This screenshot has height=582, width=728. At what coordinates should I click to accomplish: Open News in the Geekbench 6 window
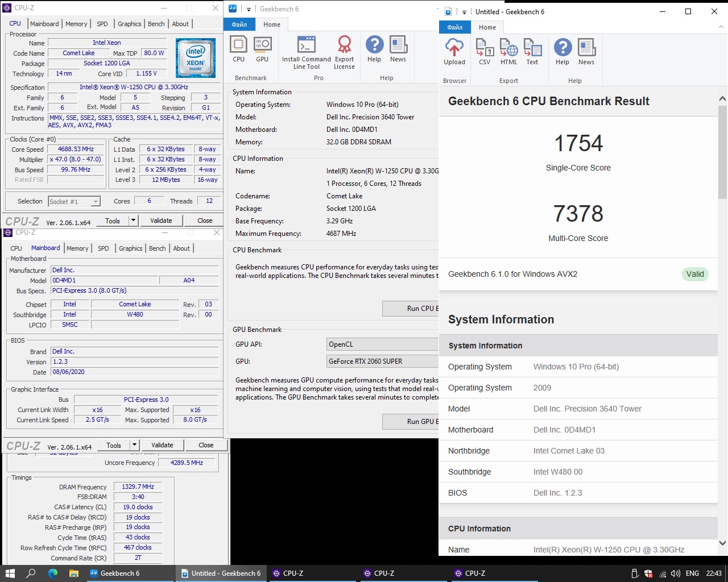[398, 49]
